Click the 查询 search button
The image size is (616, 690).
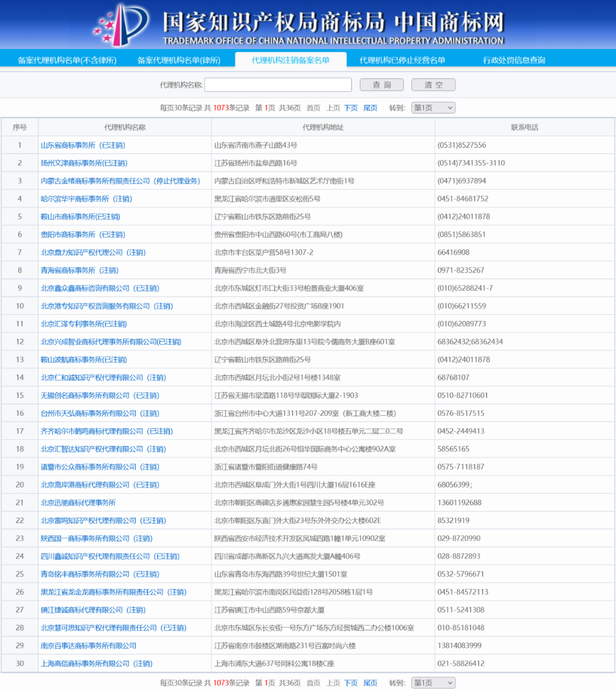coord(382,85)
